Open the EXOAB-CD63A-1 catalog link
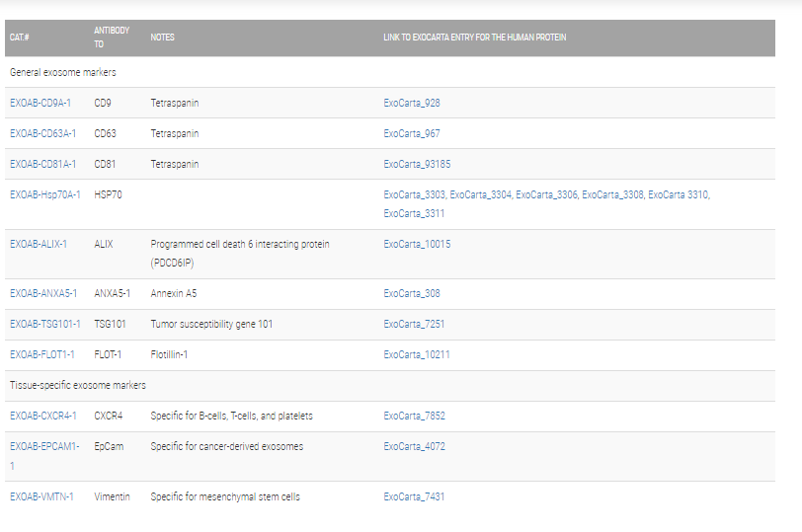802x532 pixels. tap(42, 133)
